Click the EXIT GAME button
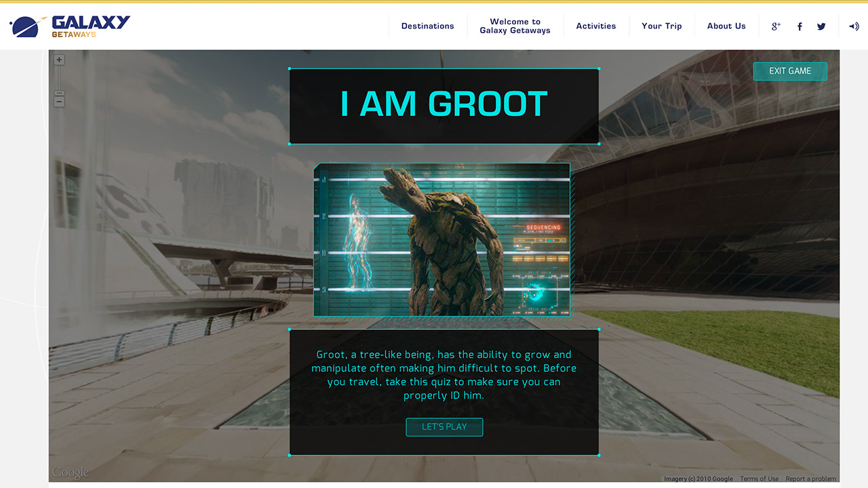 (790, 71)
